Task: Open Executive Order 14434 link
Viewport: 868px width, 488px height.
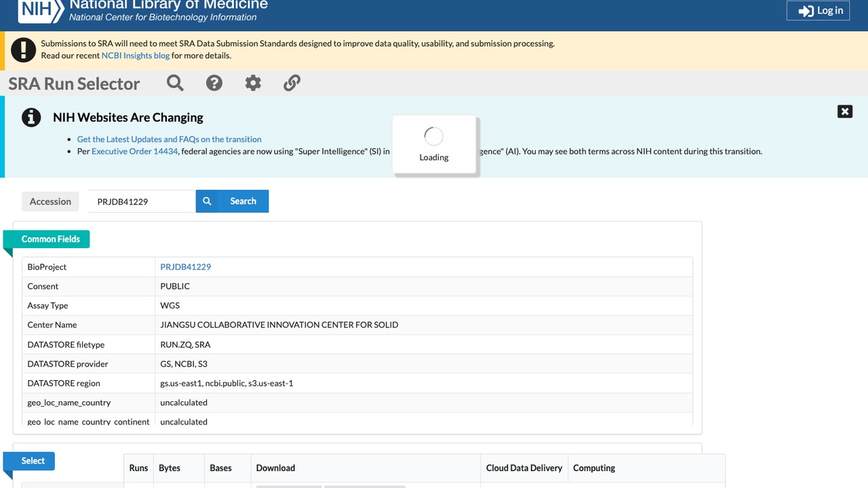Action: [x=135, y=151]
